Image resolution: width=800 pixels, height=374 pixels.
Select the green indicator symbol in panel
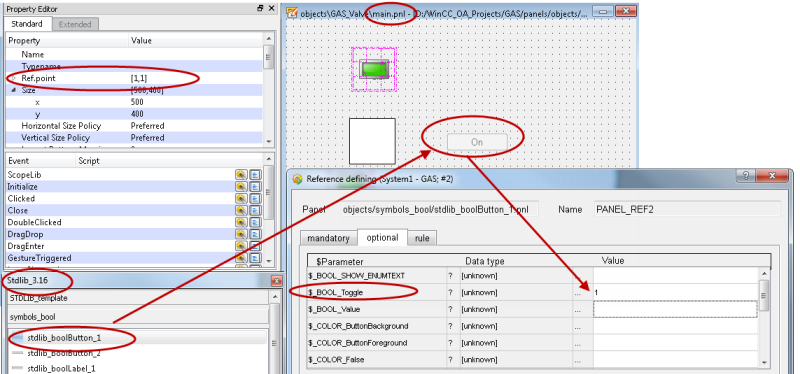click(374, 69)
